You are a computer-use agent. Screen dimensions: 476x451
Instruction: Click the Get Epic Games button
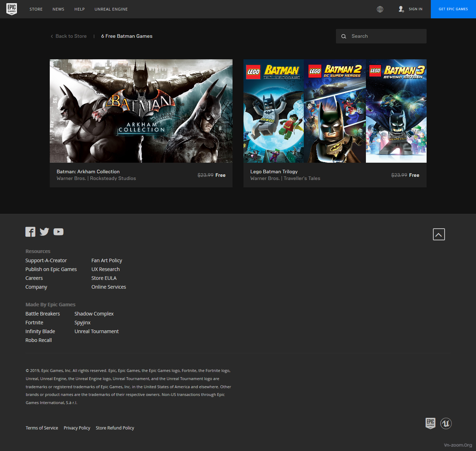point(453,9)
